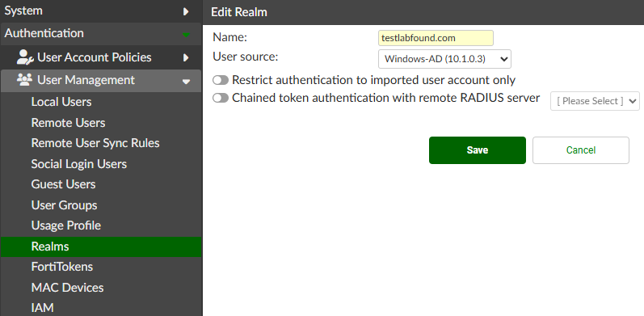Enable Chained token authentication switch
This screenshot has height=316, width=644.
[221, 98]
